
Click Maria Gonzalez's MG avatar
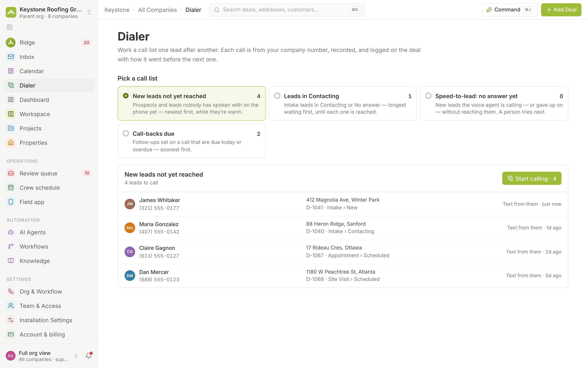pyautogui.click(x=130, y=228)
